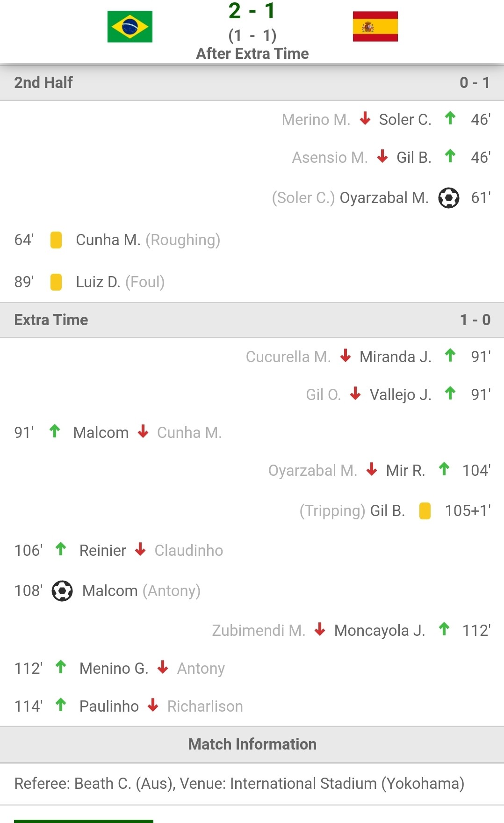Tap Gil B.'s yellow card at 105+1'
Image resolution: width=504 pixels, height=823 pixels.
(x=425, y=511)
